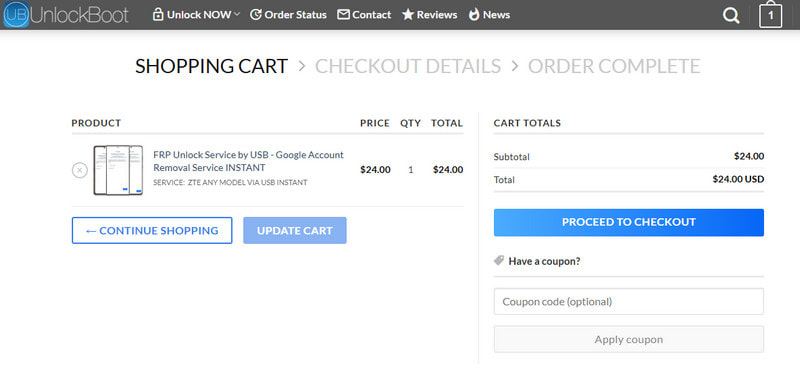Image resolution: width=800 pixels, height=373 pixels.
Task: Click the Order Complete step label
Action: 614,66
